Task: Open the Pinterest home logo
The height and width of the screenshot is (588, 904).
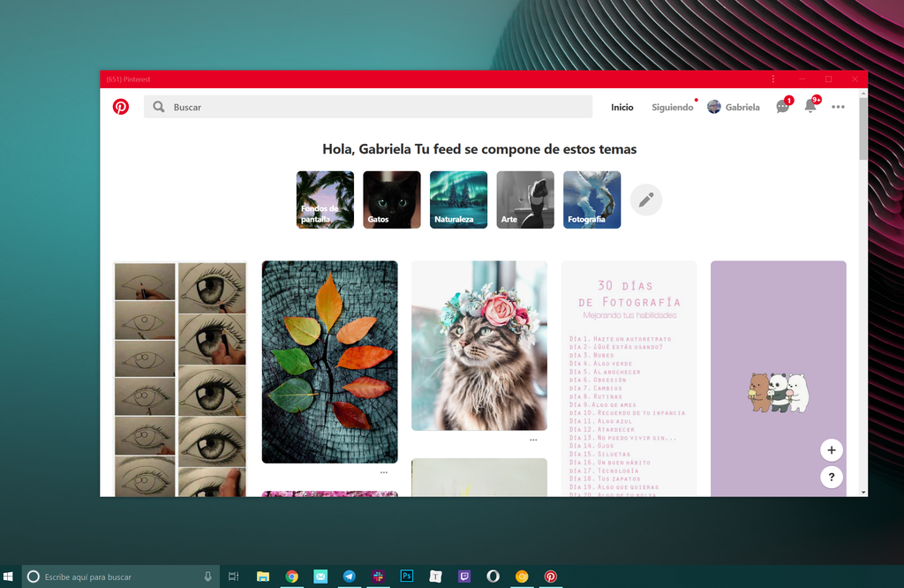Action: tap(120, 106)
